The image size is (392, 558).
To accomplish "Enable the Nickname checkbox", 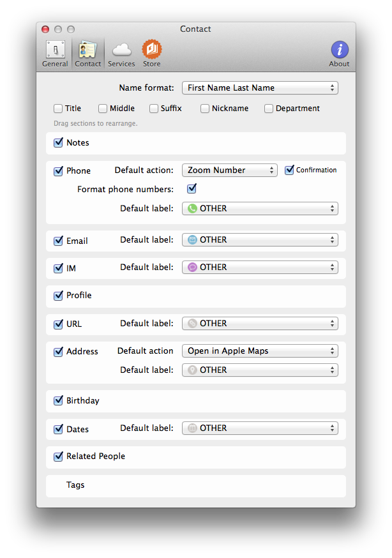I will coord(205,109).
